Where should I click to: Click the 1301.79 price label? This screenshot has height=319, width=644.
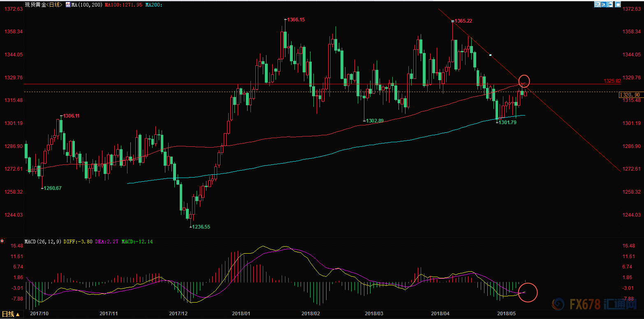507,122
